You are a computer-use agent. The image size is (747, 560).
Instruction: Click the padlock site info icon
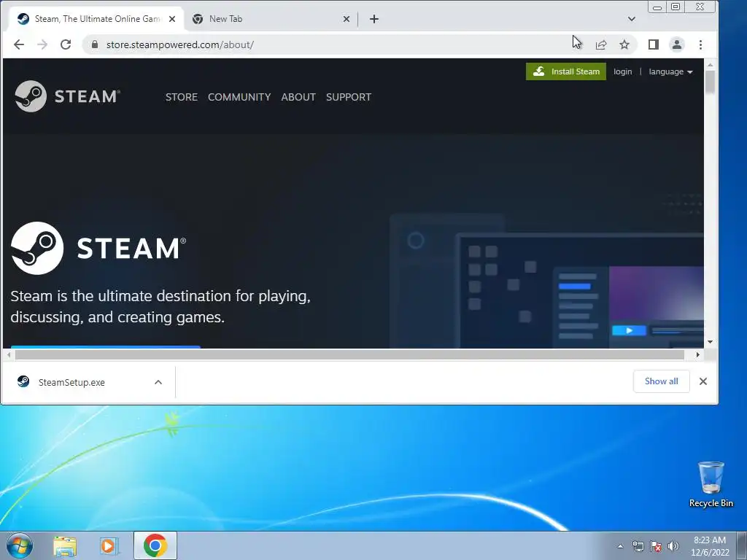[95, 44]
